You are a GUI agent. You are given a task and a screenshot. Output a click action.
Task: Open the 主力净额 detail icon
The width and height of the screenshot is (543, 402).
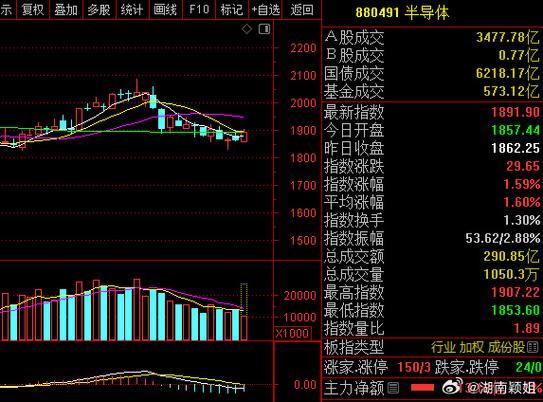[393, 388]
